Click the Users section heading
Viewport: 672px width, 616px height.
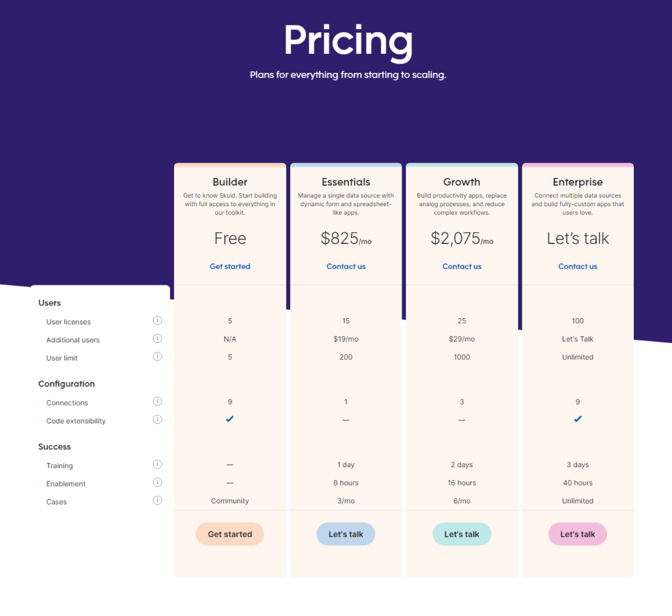click(x=49, y=302)
